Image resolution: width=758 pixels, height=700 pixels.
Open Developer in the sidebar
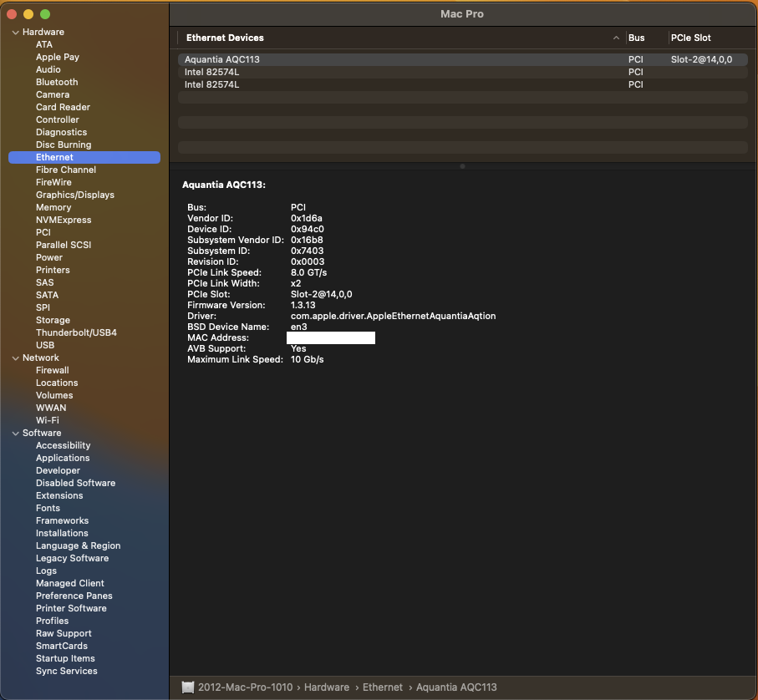58,471
